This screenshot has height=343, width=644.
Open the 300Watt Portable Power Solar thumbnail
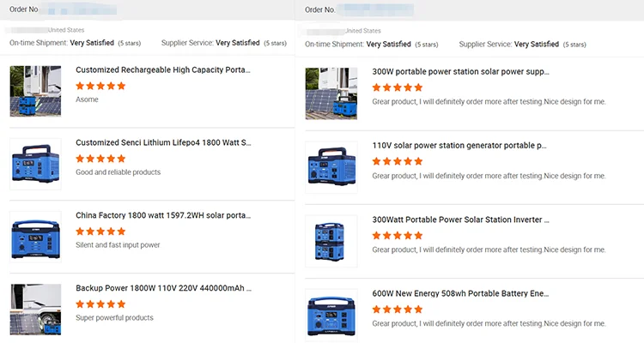click(331, 241)
